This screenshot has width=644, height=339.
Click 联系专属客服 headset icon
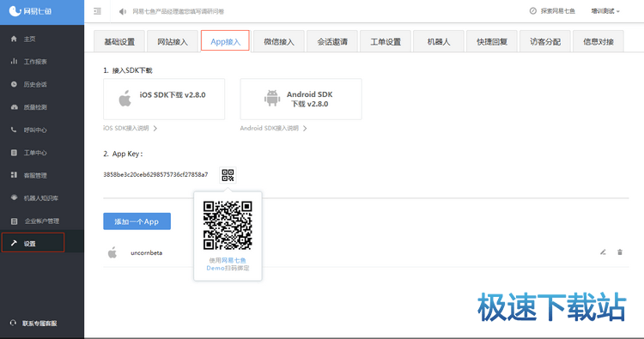[13, 323]
